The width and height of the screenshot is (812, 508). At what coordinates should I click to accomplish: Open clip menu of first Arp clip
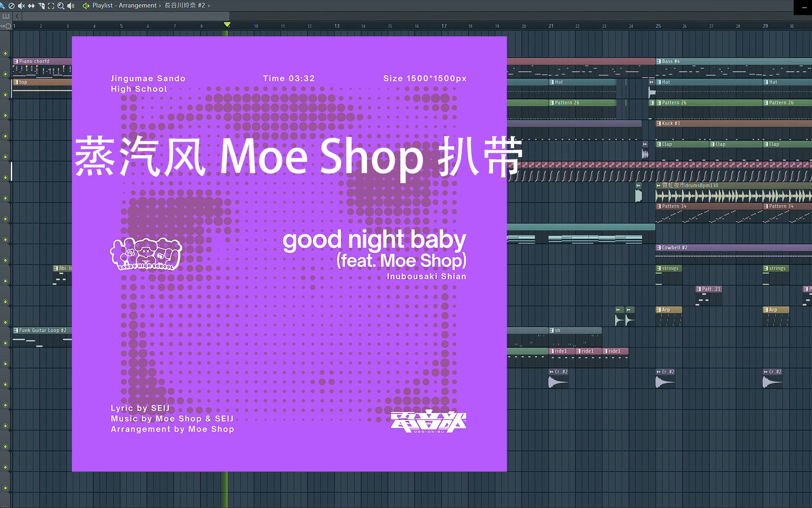pyautogui.click(x=658, y=310)
